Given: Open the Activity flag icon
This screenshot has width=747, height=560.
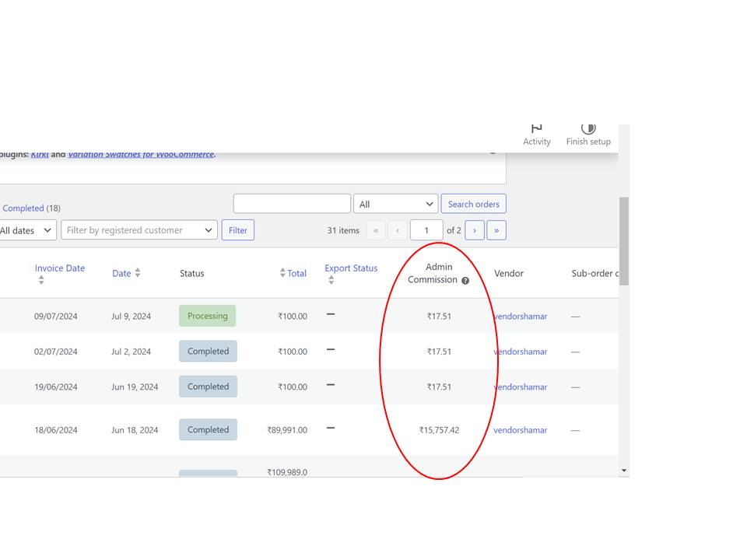Looking at the screenshot, I should (x=536, y=128).
